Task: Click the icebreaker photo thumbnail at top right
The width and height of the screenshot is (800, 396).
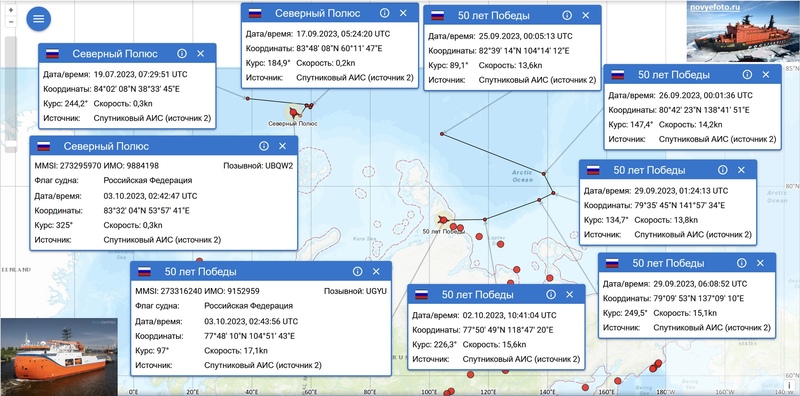Action: pyautogui.click(x=742, y=31)
